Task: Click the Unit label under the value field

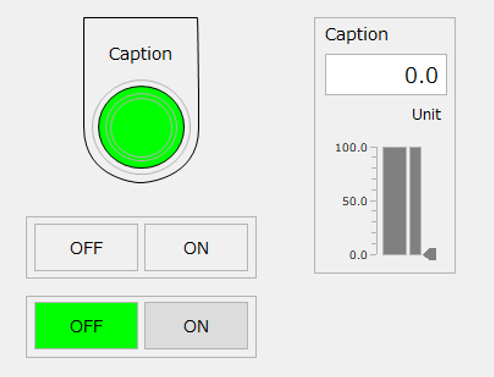Action: click(x=426, y=115)
